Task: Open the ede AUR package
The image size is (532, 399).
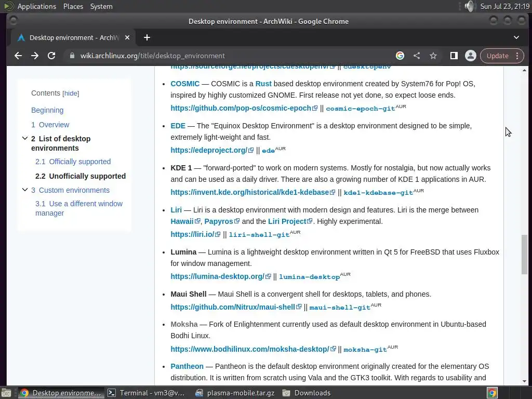Action: click(x=268, y=151)
